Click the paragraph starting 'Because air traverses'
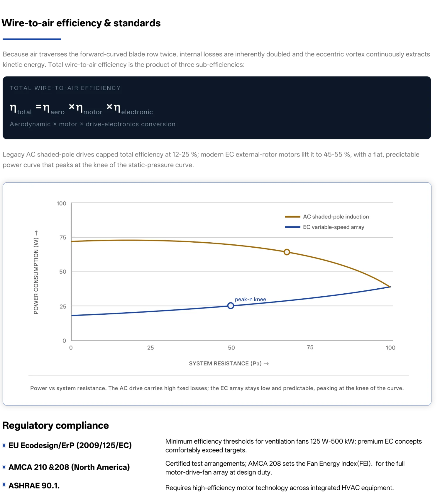The width and height of the screenshot is (440, 504). tap(216, 59)
